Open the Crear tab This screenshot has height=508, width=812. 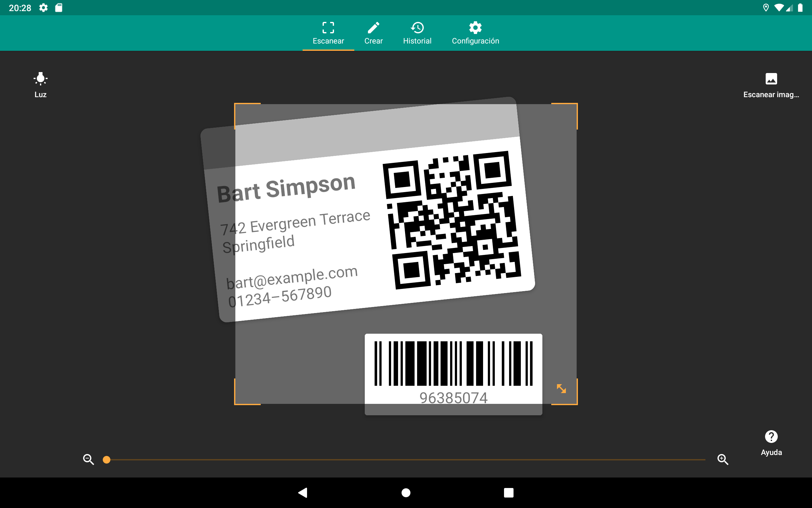373,33
